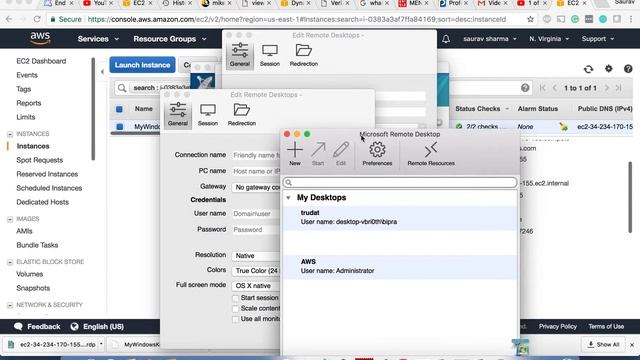Select Session tab in back Edit Remote Desktops window
Image resolution: width=640 pixels, height=360 pixels.
270,55
